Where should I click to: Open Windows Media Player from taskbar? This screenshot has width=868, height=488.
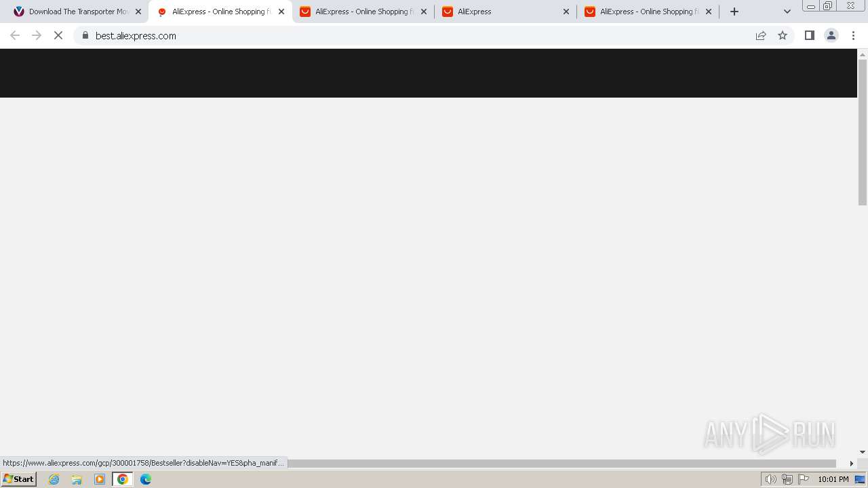point(100,479)
